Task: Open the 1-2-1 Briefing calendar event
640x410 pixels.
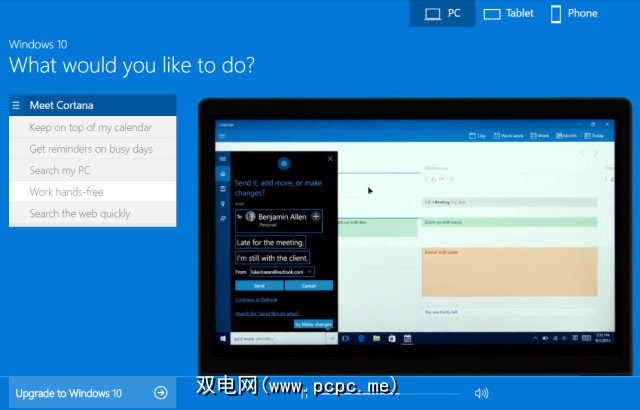Action: click(x=509, y=202)
